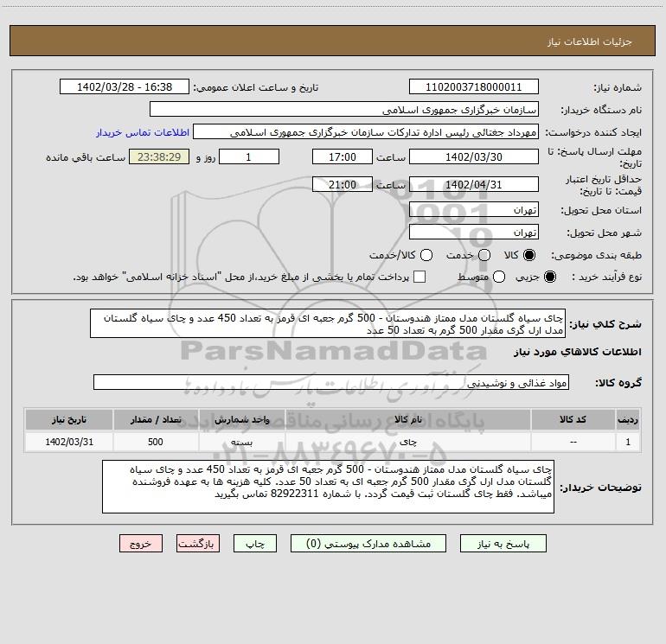Image resolution: width=666 pixels, height=644 pixels.
Task: Click the 'نوع فرآیند خرید :' label
Action: (606, 277)
